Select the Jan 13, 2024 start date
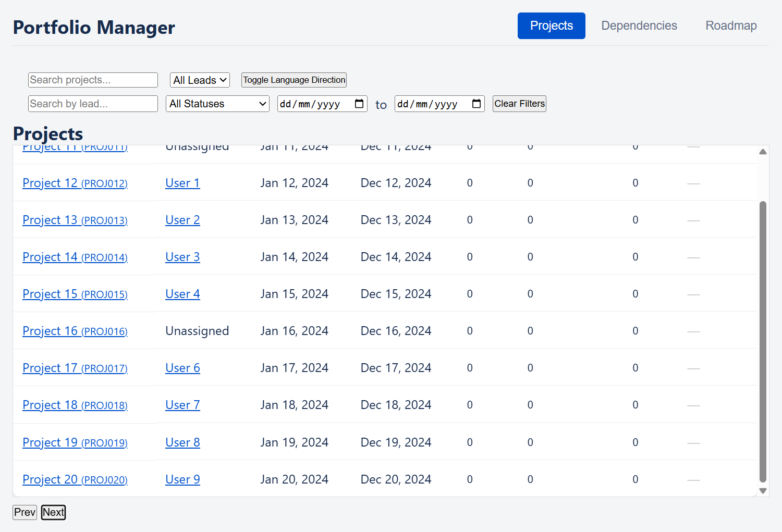This screenshot has height=532, width=782. 295,220
